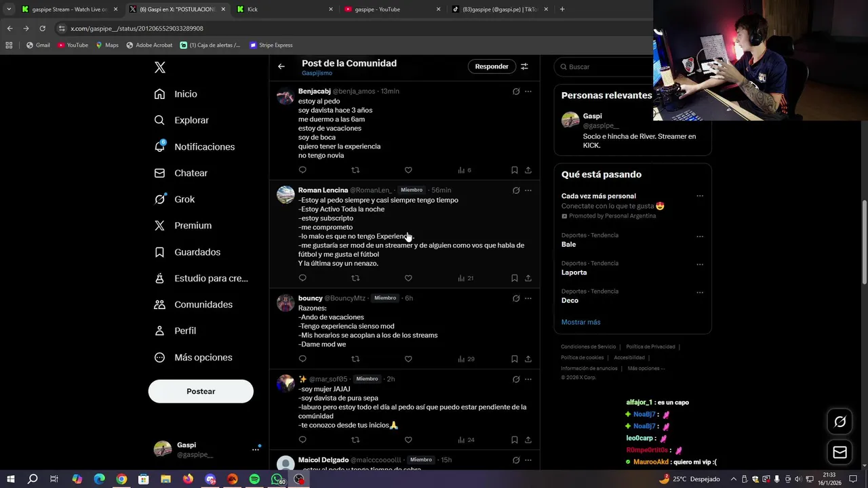Open Chatear in the sidebar

180,173
